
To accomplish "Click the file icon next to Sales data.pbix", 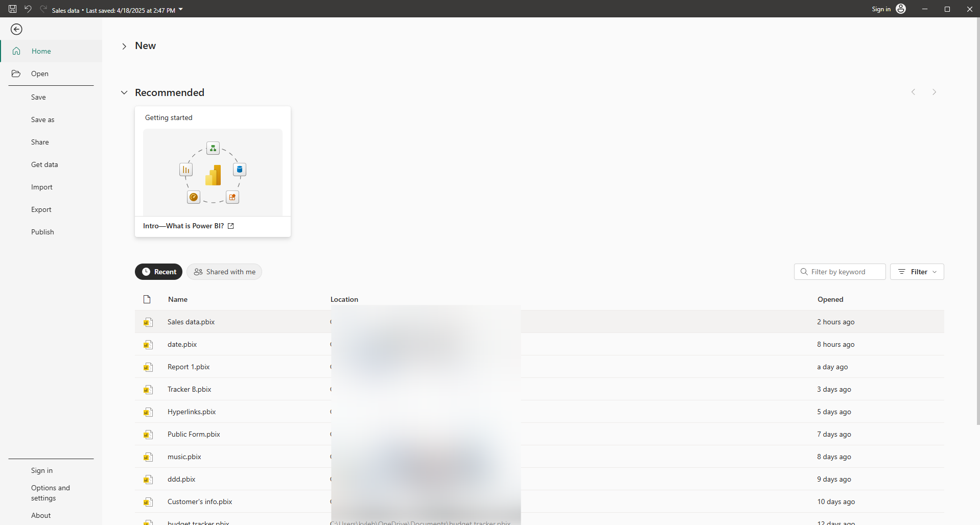I will 148,322.
